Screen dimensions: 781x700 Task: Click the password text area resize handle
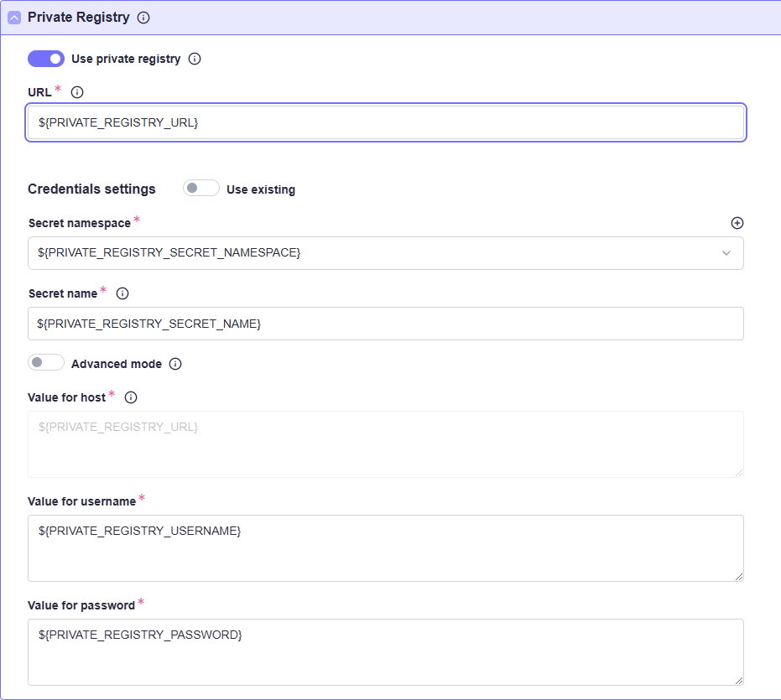click(739, 681)
